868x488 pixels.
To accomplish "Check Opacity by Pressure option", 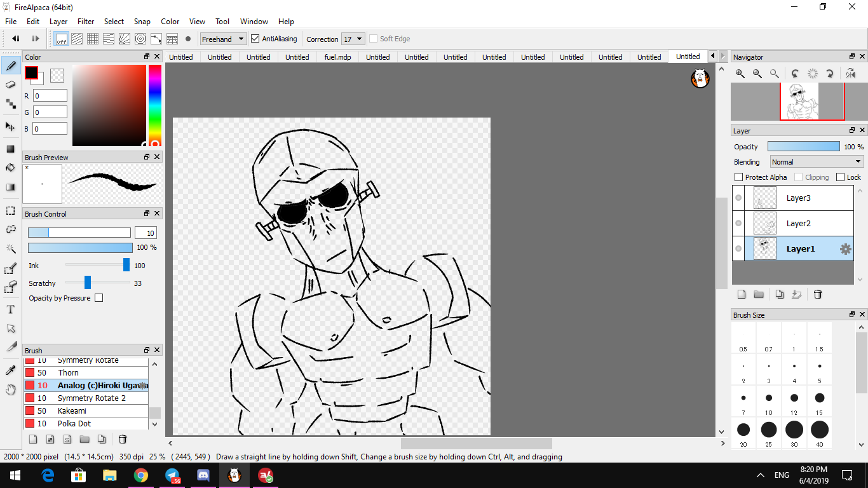I will point(98,298).
